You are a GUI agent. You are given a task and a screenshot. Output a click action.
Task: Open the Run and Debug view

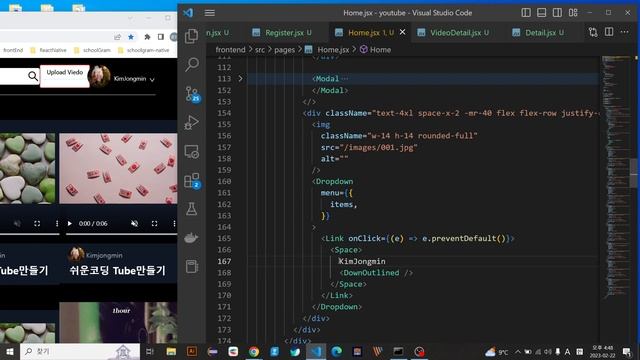pos(191,122)
